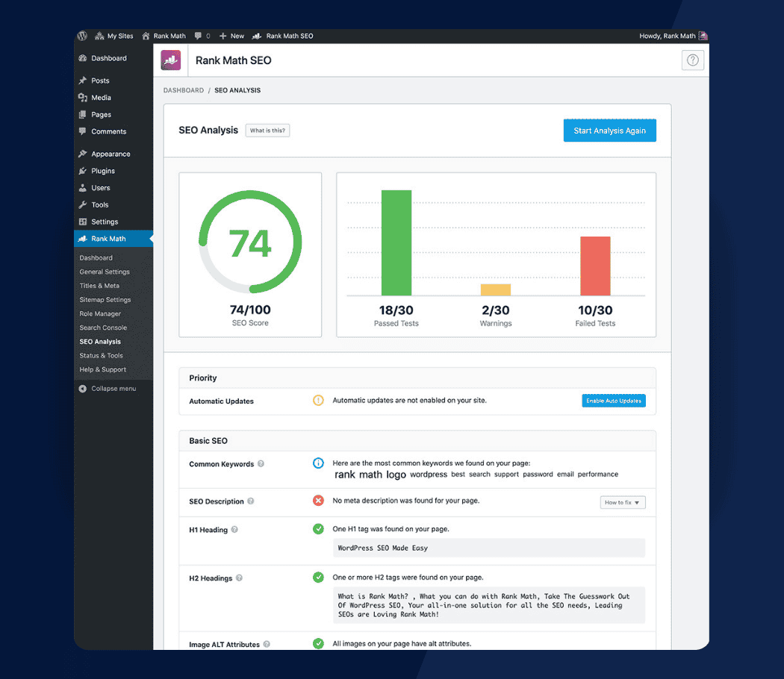Click the Start Analysis Again button

pyautogui.click(x=609, y=131)
